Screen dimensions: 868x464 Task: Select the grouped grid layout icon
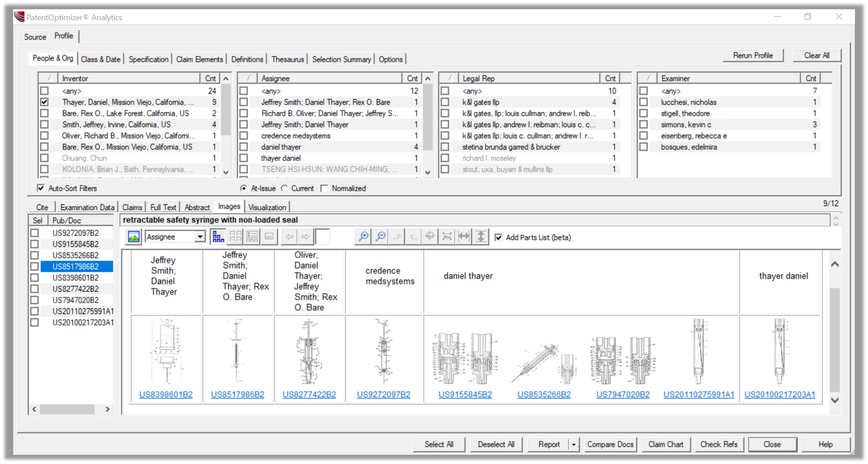(x=218, y=237)
